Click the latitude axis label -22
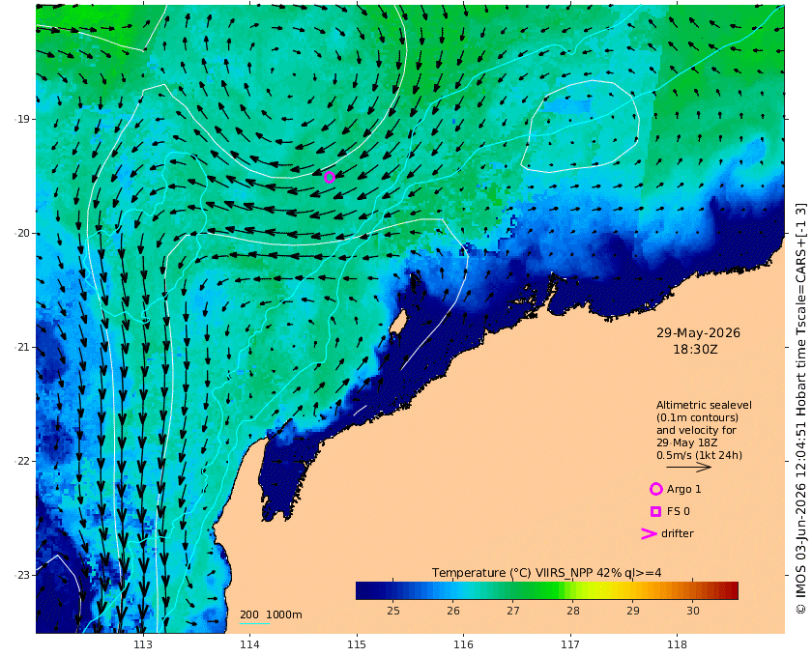The width and height of the screenshot is (812, 657). [21, 461]
